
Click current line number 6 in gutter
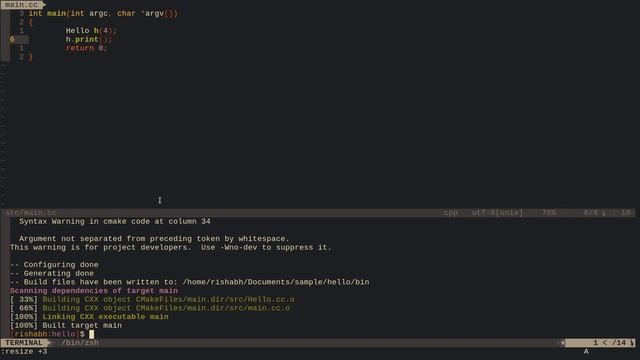tap(12, 40)
